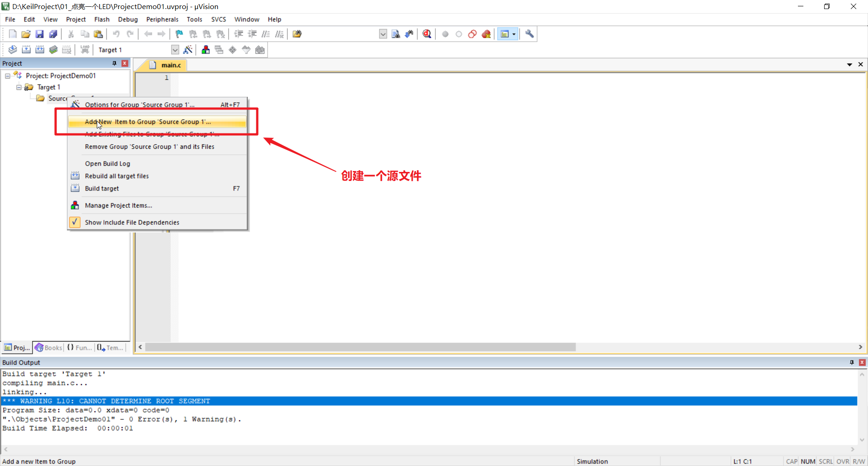
Task: Click the Build toolbar icon
Action: (x=26, y=50)
